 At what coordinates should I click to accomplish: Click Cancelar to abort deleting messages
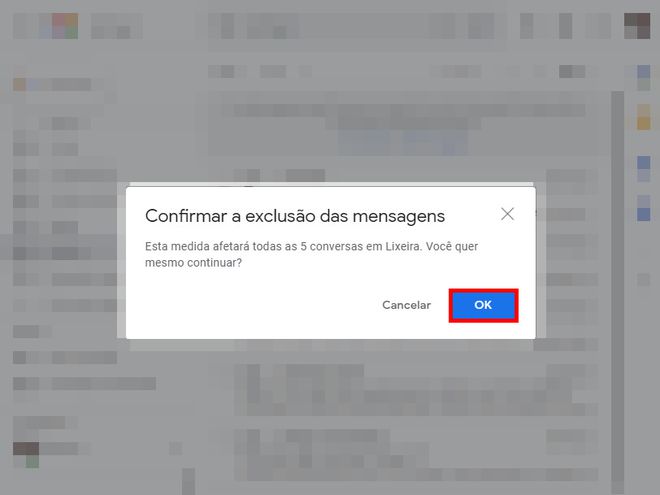[x=406, y=305]
